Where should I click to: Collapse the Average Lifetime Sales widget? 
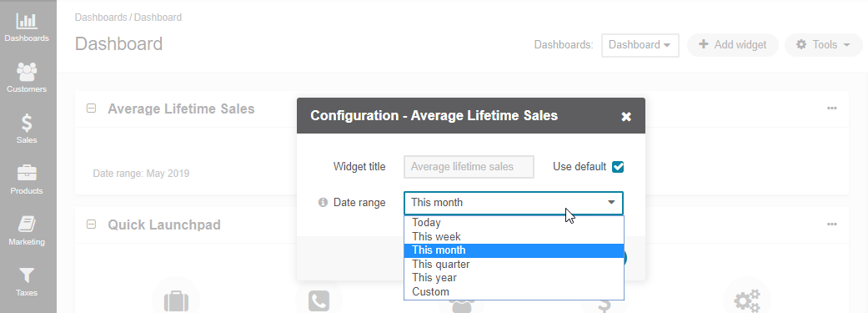coord(92,109)
